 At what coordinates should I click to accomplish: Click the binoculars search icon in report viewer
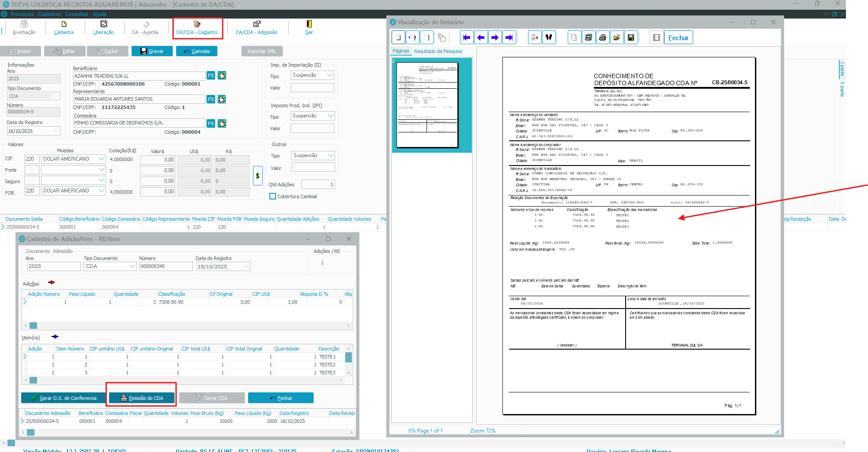(x=549, y=38)
